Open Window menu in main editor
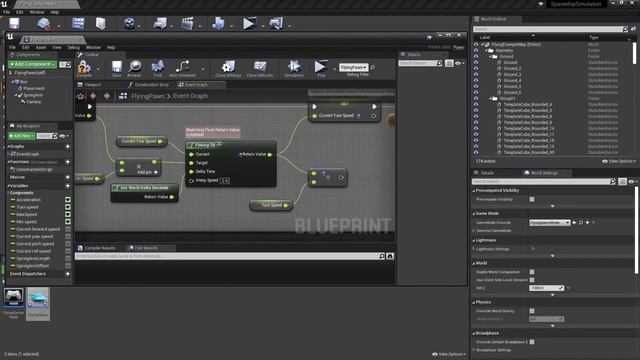The width and height of the screenshot is (640, 360). (x=37, y=12)
